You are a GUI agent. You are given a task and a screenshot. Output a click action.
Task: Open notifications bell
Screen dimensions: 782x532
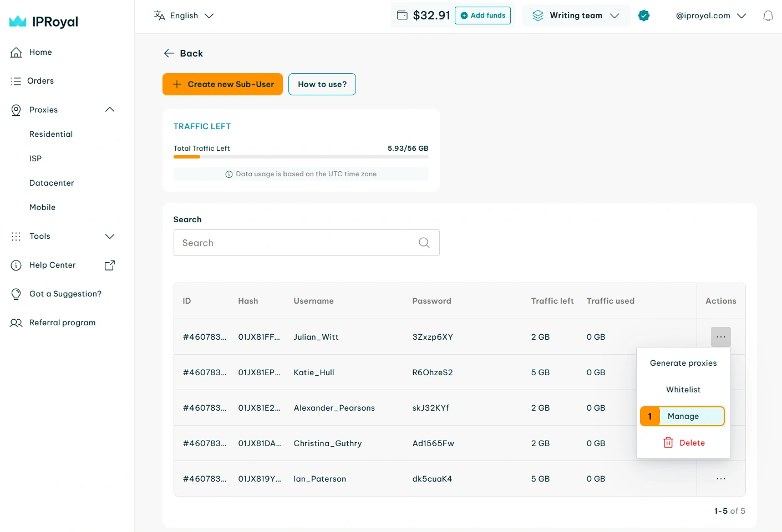[x=768, y=16]
